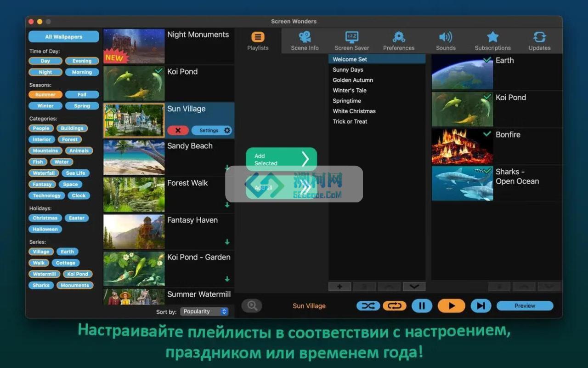Switch to the Screen Saver tab
This screenshot has width=588, height=368.
tap(352, 41)
